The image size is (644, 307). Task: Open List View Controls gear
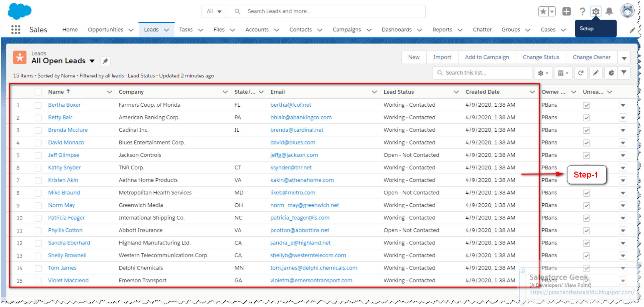tap(543, 73)
